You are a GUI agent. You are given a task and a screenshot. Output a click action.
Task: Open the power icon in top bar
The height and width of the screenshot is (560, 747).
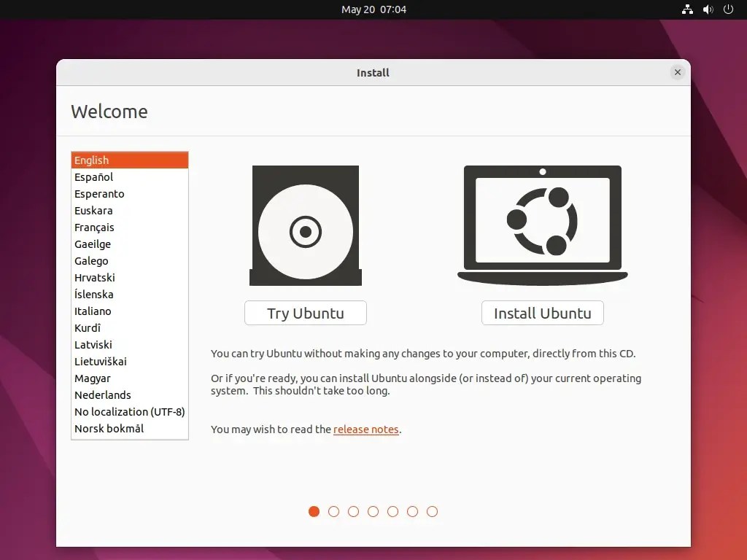[728, 9]
